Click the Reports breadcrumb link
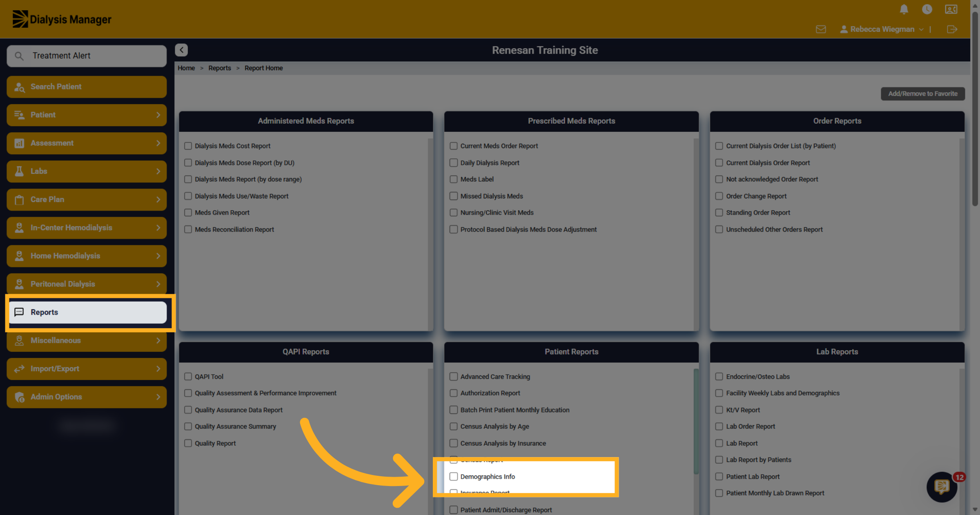Image resolution: width=980 pixels, height=515 pixels. point(220,68)
